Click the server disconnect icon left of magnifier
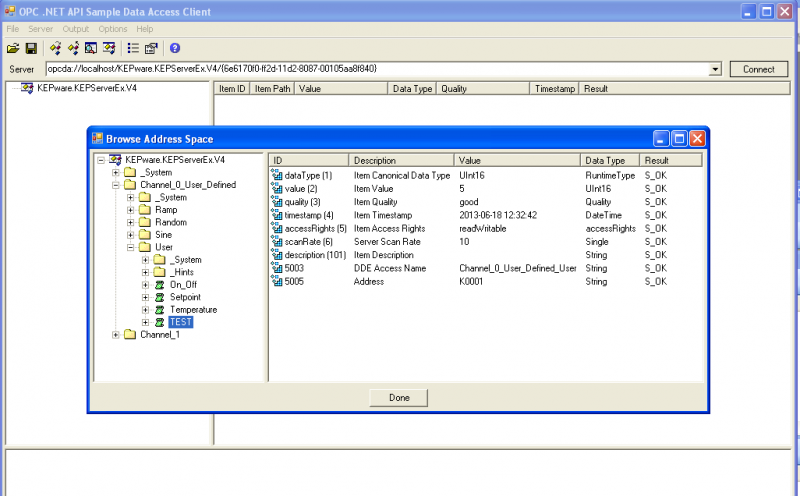800x496 pixels. [73, 48]
